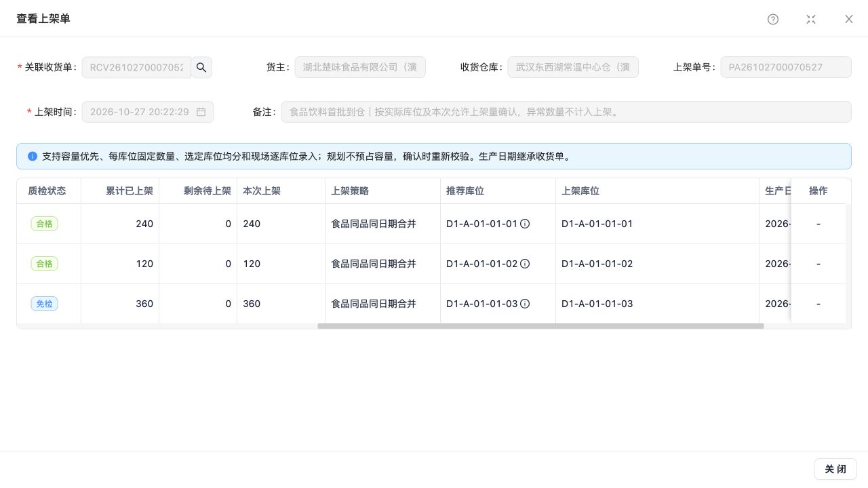Click the 上架时间 date field
The height and width of the screenshot is (488, 868).
148,112
